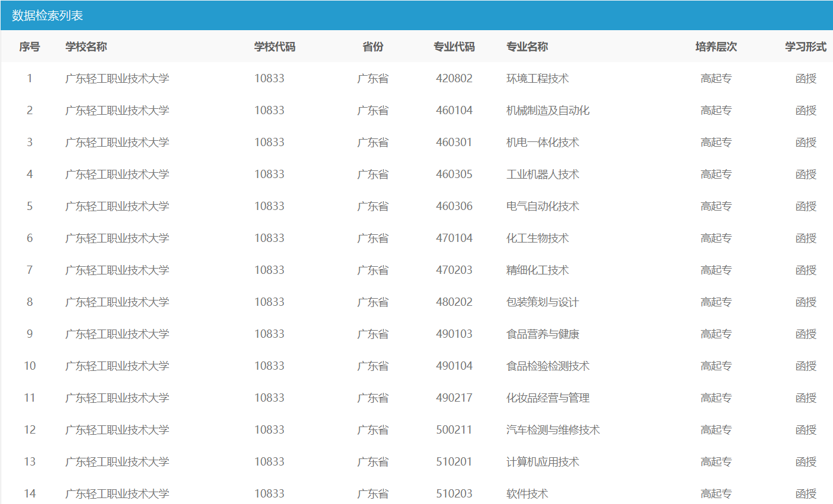Click 函授 in the 汽车检测与维修技术 row
Screen dimensions: 833x504
pos(806,430)
